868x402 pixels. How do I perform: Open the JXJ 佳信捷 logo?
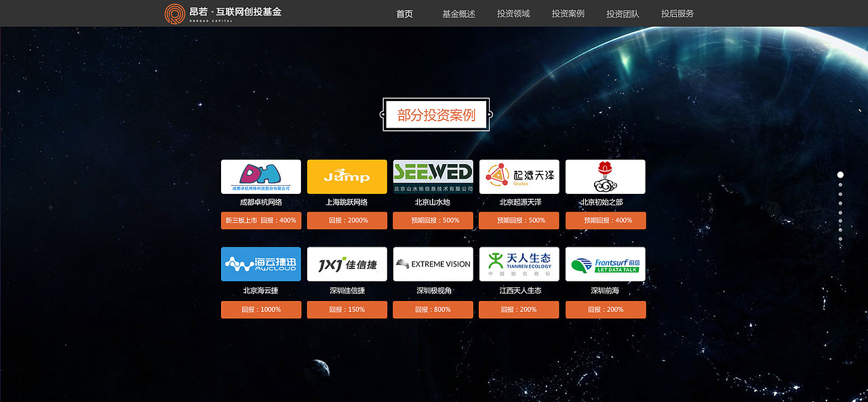click(x=347, y=264)
